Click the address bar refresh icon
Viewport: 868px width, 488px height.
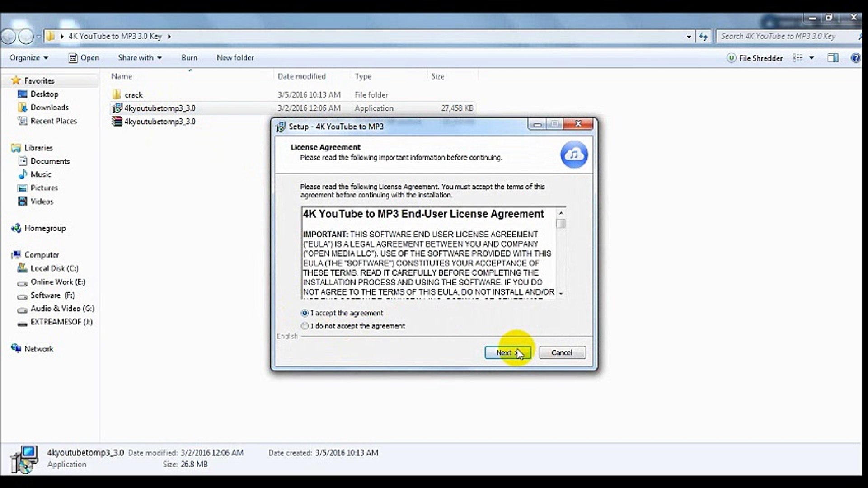703,36
